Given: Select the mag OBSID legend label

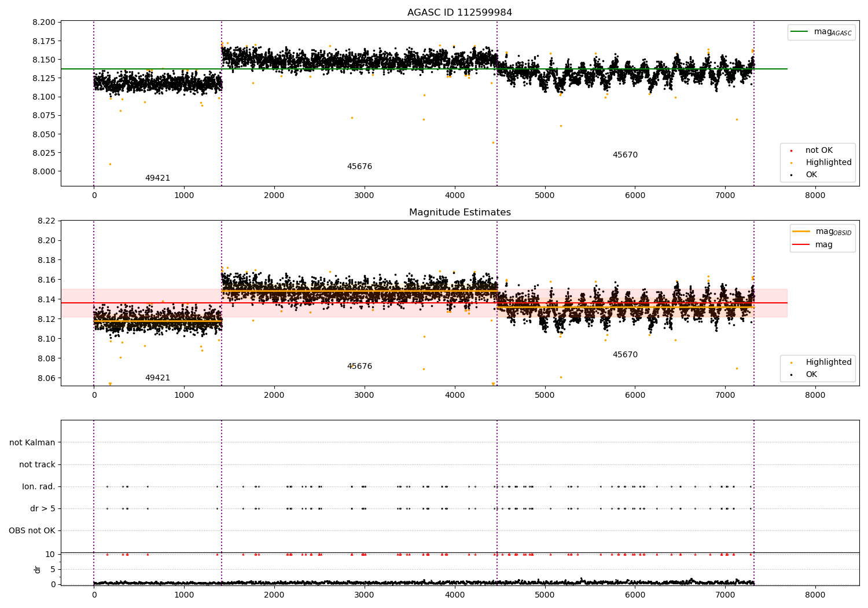Looking at the screenshot, I should (x=833, y=232).
